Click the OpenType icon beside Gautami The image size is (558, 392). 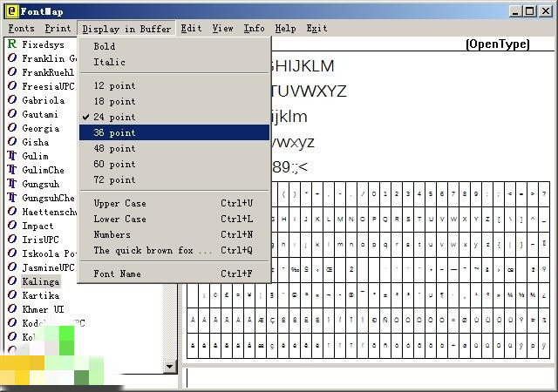(x=12, y=114)
